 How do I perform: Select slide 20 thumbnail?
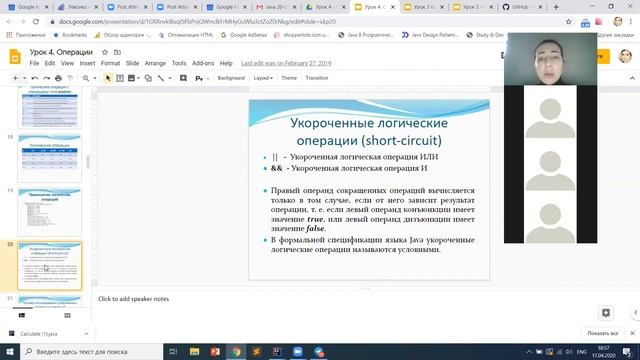49,266
